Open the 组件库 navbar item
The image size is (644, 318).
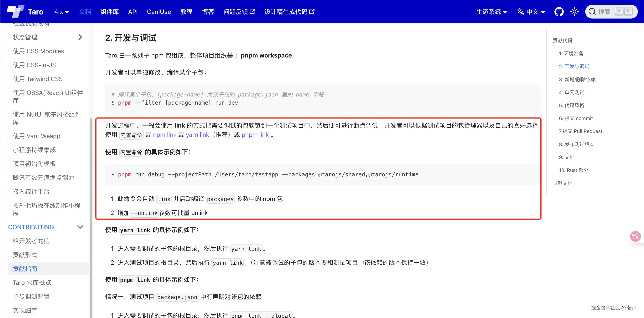point(110,12)
